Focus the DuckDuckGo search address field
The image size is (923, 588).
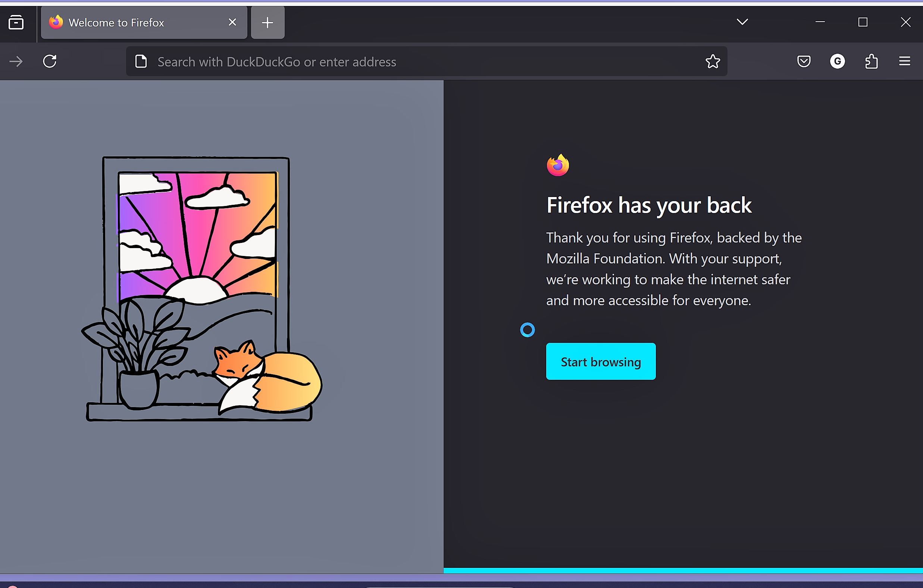[x=426, y=61]
